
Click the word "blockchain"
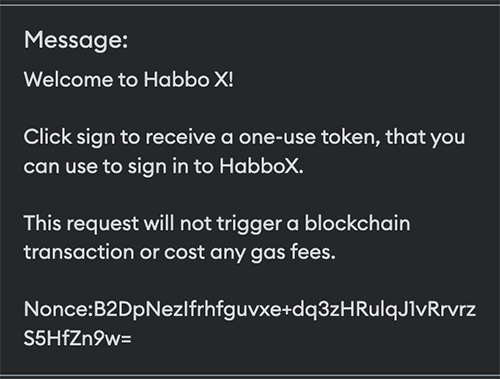tap(357, 223)
